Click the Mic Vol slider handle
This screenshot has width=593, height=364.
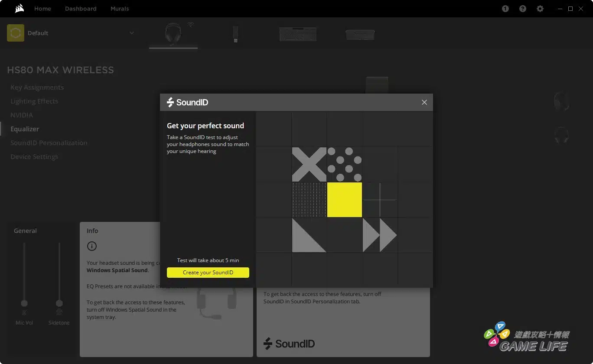coord(24,303)
